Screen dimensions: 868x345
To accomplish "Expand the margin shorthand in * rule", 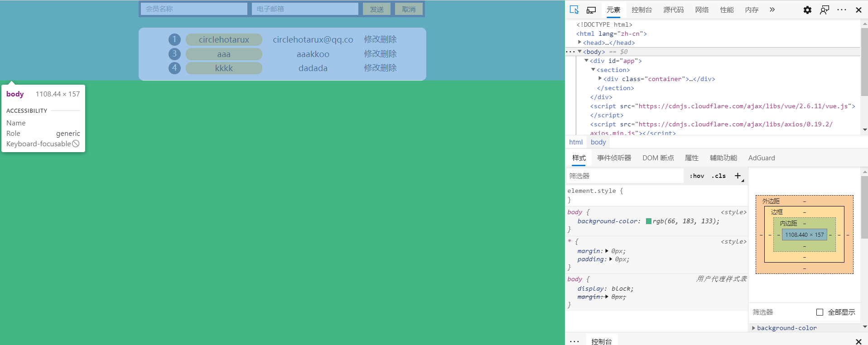I will click(607, 251).
